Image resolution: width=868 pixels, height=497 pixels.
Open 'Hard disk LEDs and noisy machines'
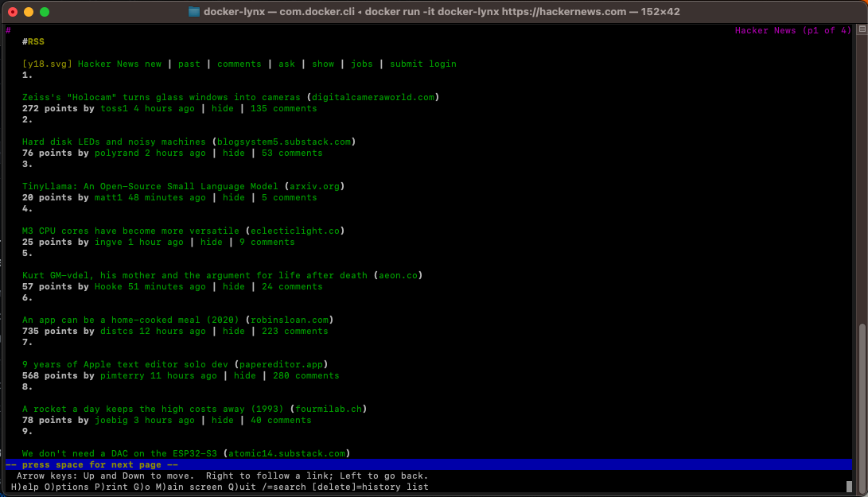[114, 142]
